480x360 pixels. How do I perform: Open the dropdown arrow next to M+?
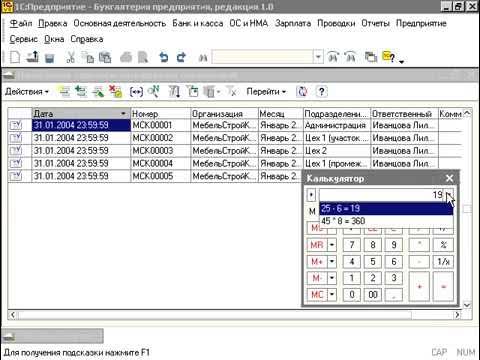[332, 261]
